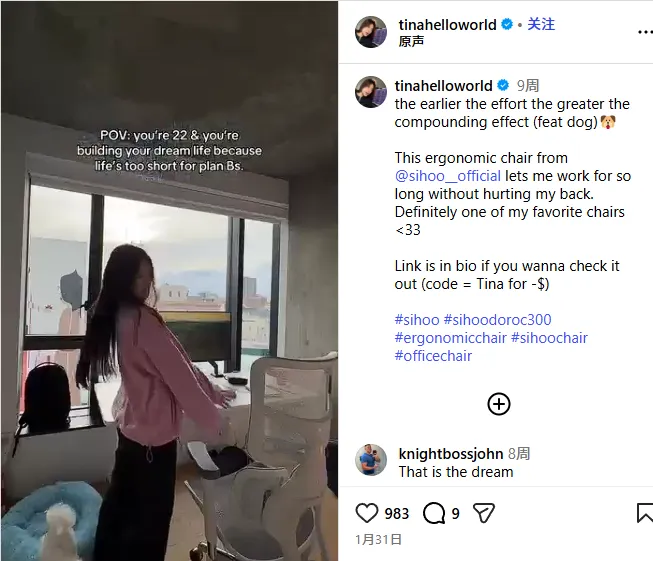The width and height of the screenshot is (653, 561).
Task: Open more options three-dot menu
Action: (645, 32)
